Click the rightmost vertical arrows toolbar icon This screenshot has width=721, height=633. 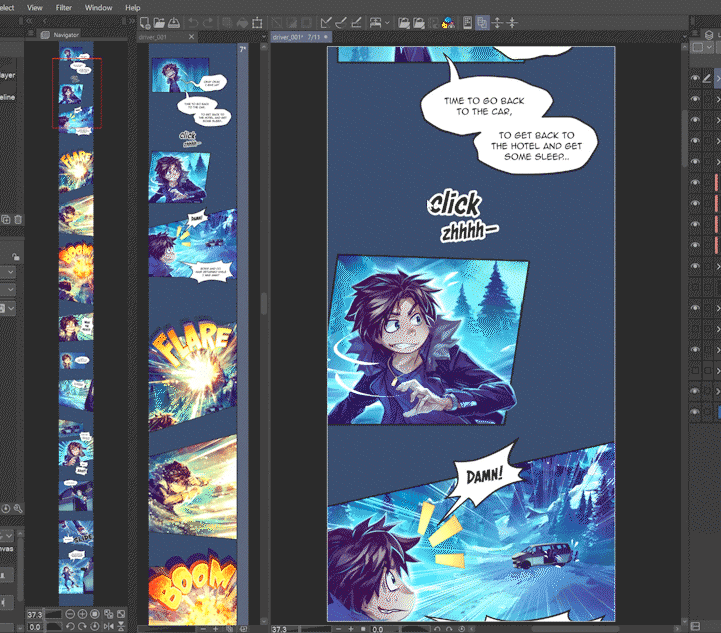(512, 23)
